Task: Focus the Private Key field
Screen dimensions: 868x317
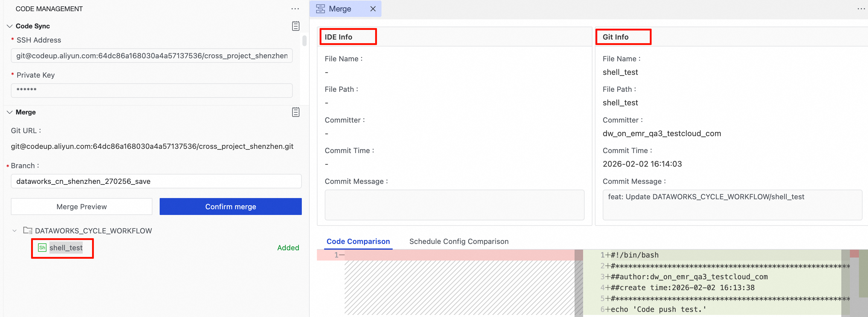Action: click(x=152, y=90)
